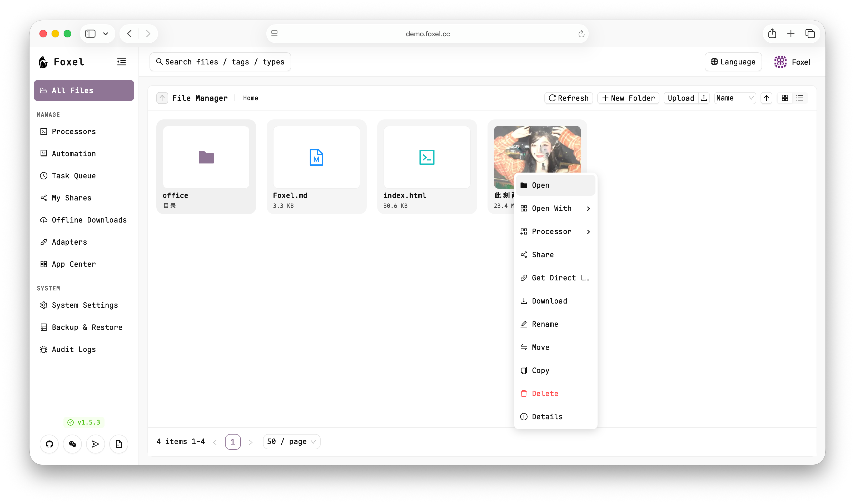Open the Task Queue
The width and height of the screenshot is (855, 504).
pos(73,176)
